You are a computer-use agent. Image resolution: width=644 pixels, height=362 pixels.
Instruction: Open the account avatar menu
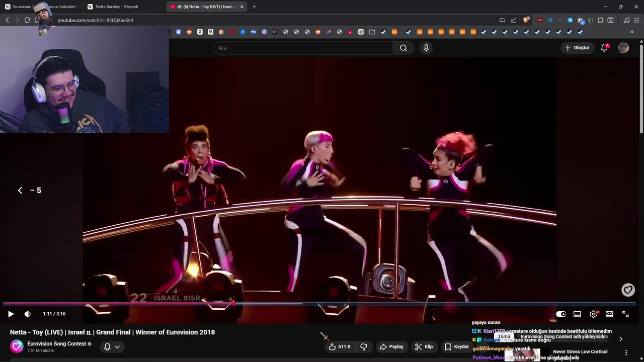click(x=623, y=48)
